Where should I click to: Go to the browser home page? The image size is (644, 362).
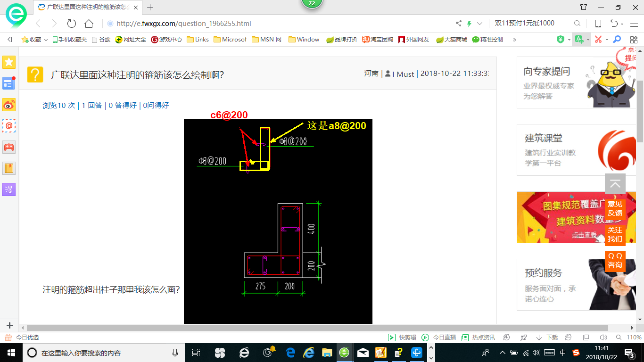(x=89, y=24)
